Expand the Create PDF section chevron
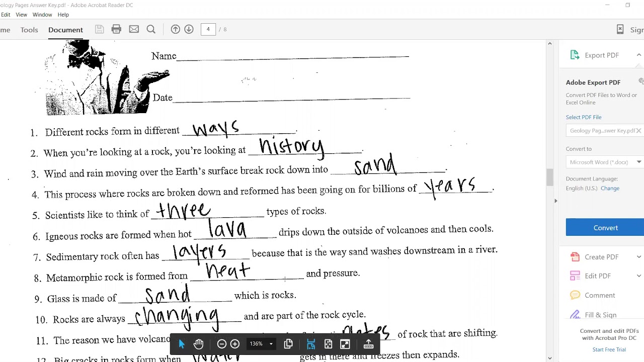Image resolution: width=644 pixels, height=362 pixels. click(639, 256)
